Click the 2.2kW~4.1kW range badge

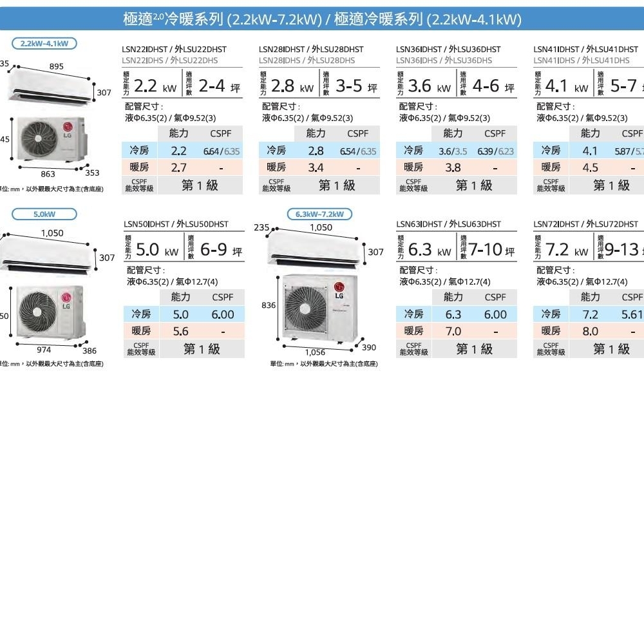44,44
